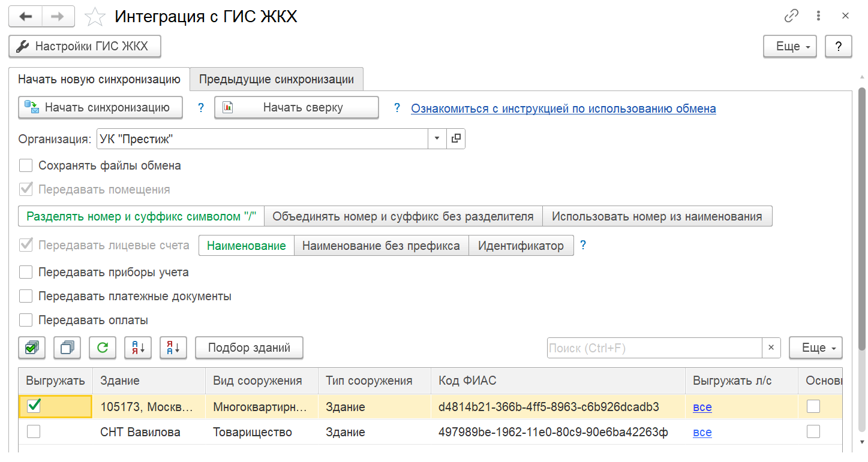Viewport: 868px width, 462px height.
Task: Click the Тип сооружения column header
Action: (x=374, y=381)
